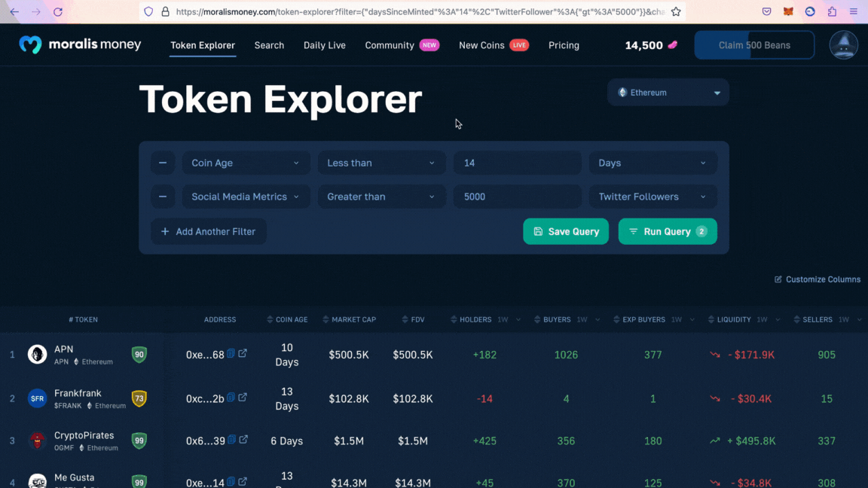The image size is (868, 488).
Task: Open the Less than comparison dropdown
Action: [381, 163]
